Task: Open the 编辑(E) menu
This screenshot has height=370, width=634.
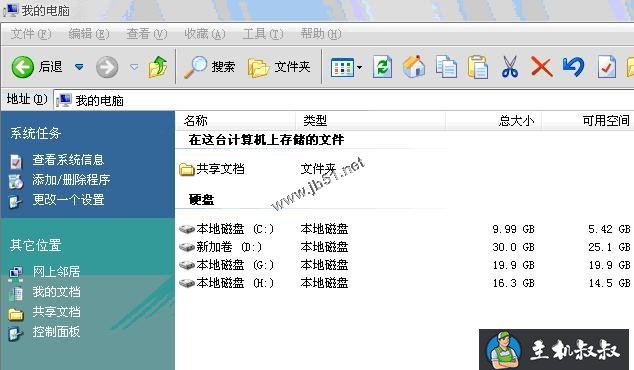Action: 89,34
